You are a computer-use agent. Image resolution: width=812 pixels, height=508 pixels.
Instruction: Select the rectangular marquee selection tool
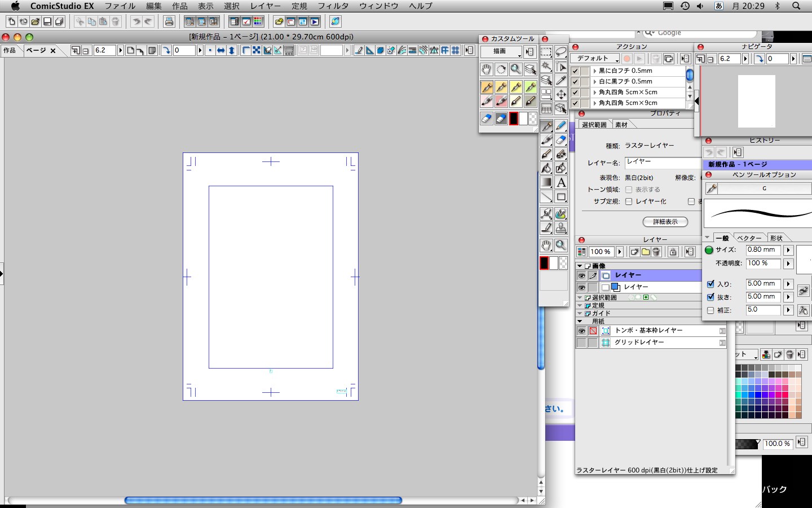546,52
